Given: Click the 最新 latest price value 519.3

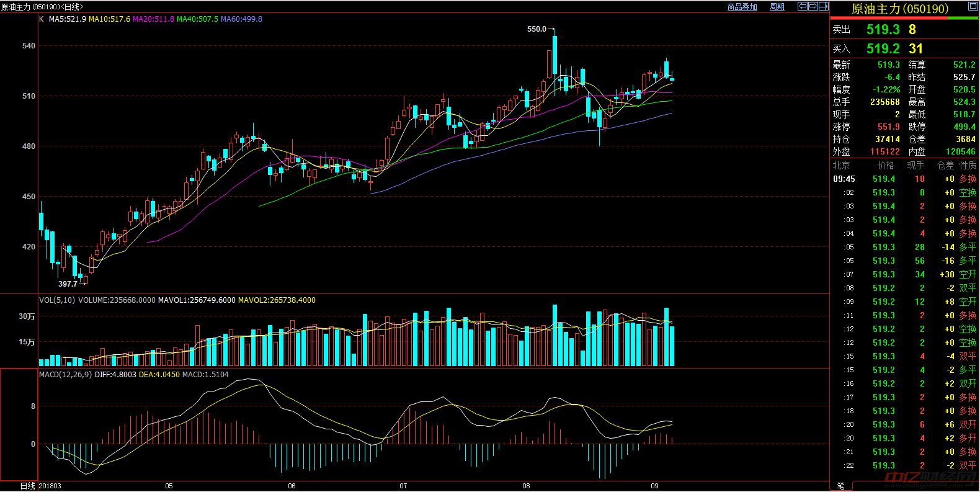Looking at the screenshot, I should (888, 65).
